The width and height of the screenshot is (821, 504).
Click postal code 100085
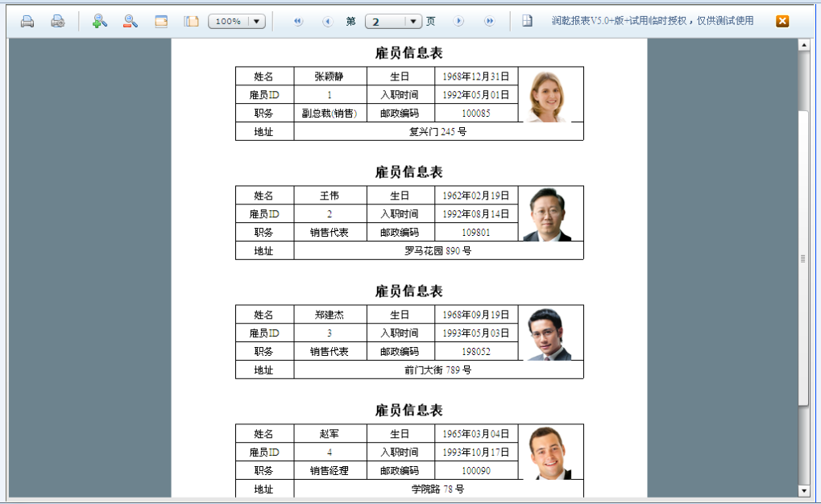(x=476, y=113)
